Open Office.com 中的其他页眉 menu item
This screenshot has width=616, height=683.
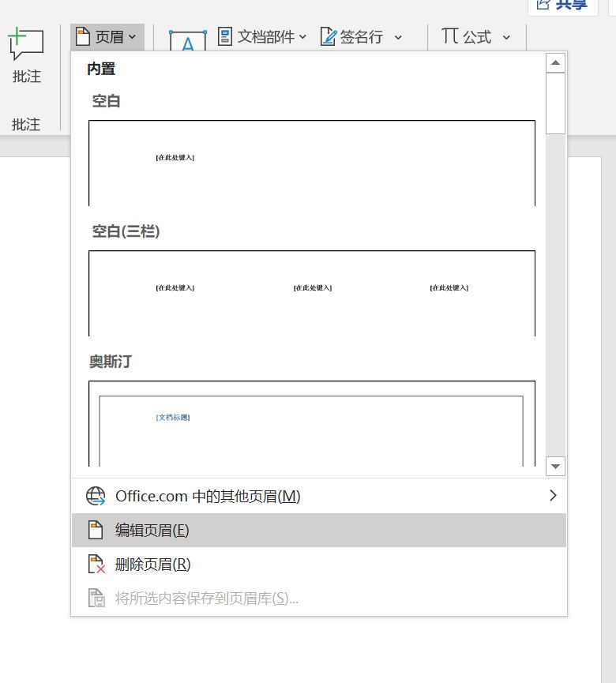coord(319,496)
